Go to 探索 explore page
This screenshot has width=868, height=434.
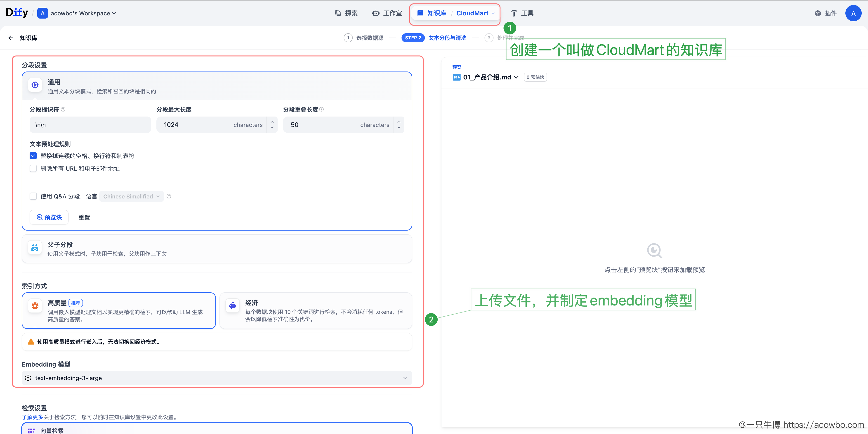[x=346, y=13]
